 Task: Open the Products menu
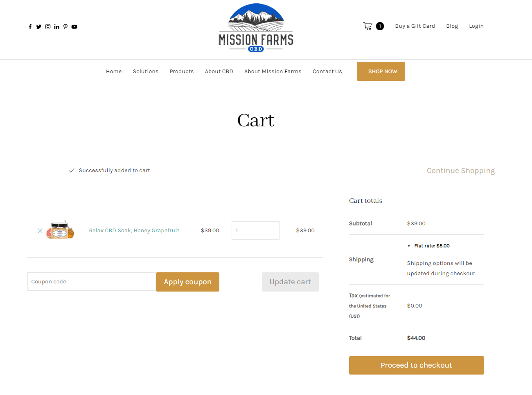click(x=182, y=72)
